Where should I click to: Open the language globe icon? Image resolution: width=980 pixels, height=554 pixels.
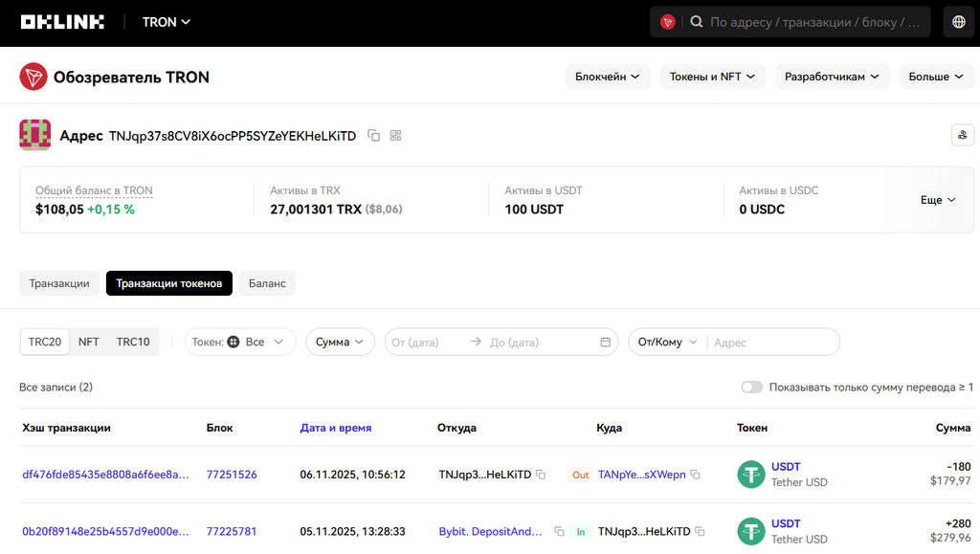point(959,22)
